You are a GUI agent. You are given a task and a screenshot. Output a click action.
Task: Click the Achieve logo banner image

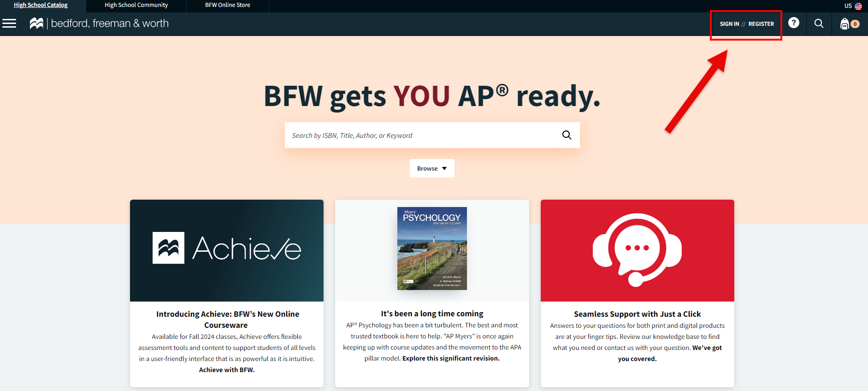(x=227, y=250)
